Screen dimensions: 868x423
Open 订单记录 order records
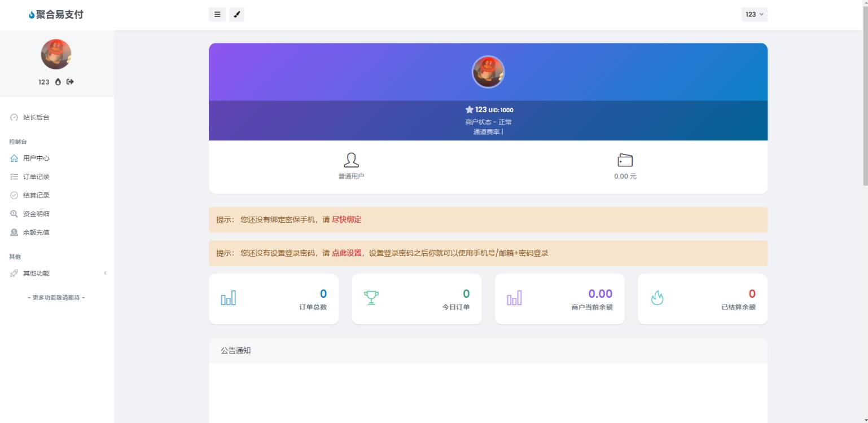(36, 177)
